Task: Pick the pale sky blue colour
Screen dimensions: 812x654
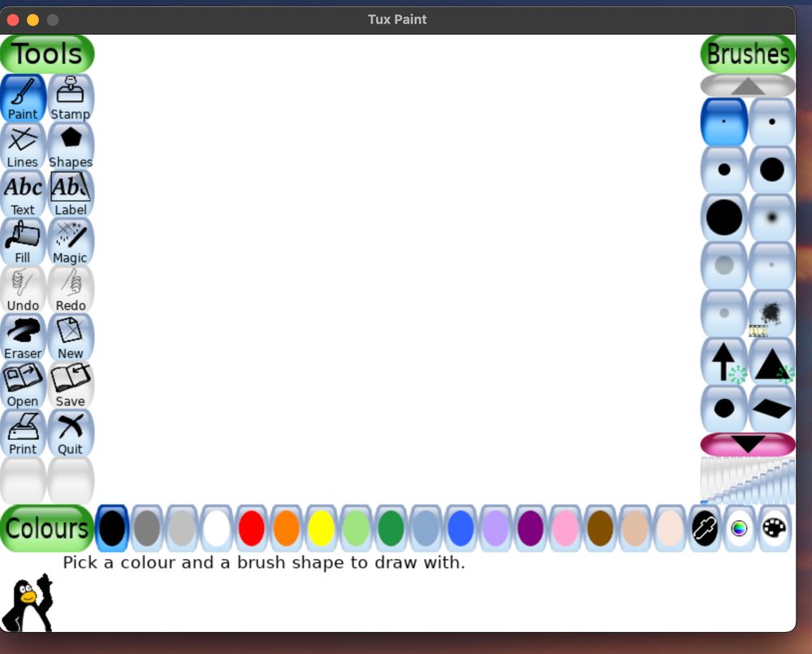Action: point(425,528)
